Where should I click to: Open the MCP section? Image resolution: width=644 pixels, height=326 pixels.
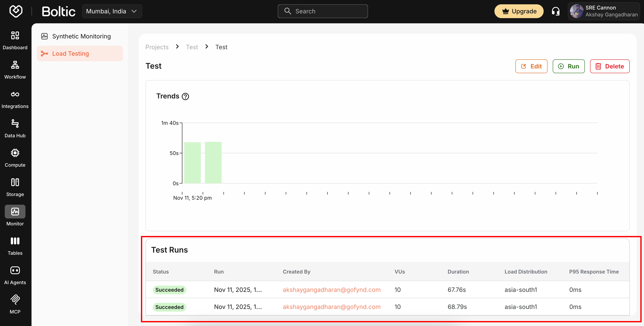pos(15,303)
